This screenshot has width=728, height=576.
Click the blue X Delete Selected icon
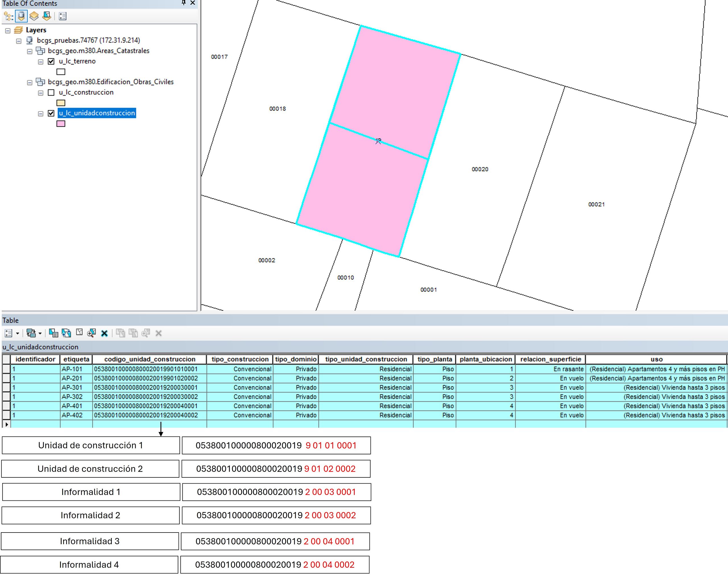click(x=104, y=334)
